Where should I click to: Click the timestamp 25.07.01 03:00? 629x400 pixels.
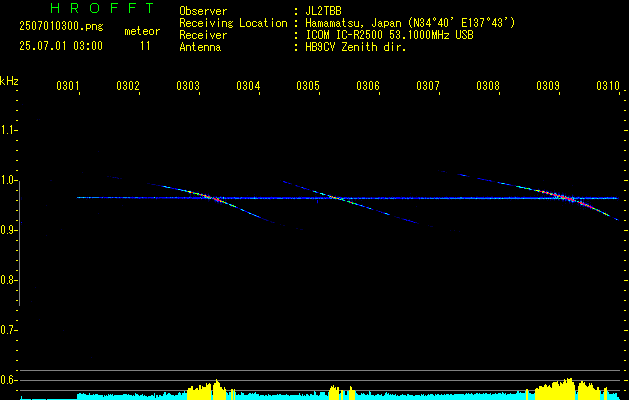tap(61, 46)
